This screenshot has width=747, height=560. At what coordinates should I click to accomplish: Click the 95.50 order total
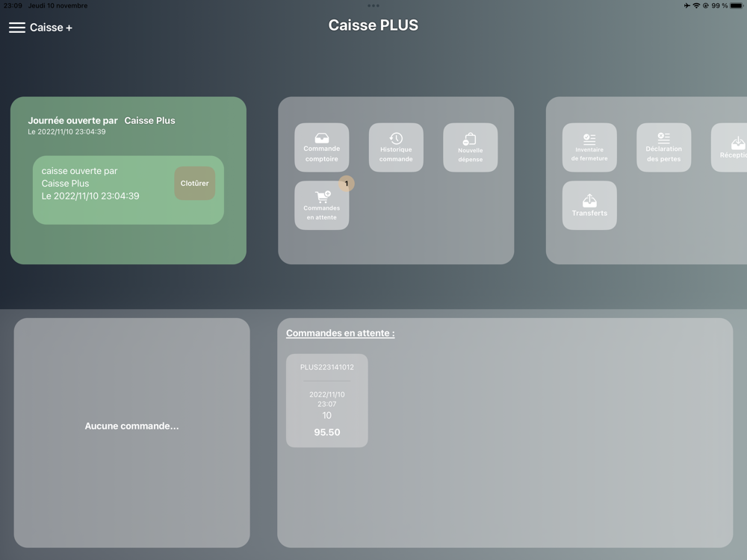(327, 432)
